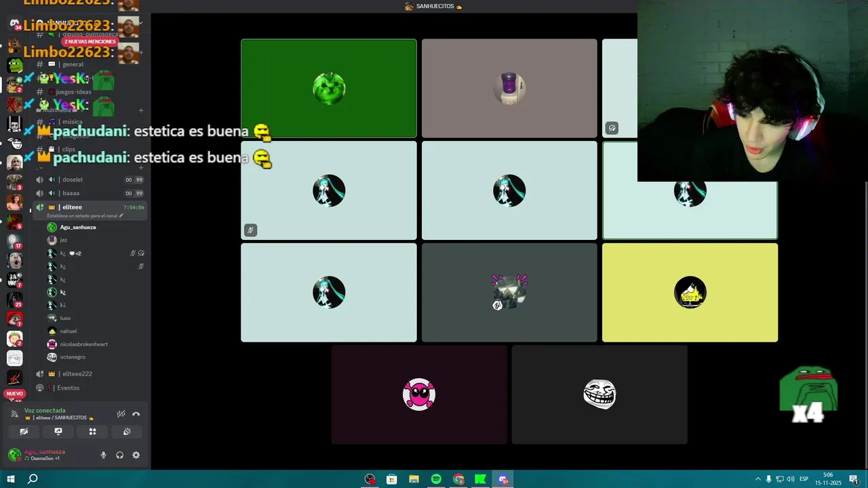868x488 pixels.
Task: Open Spotify from taskbar
Action: pos(436,479)
